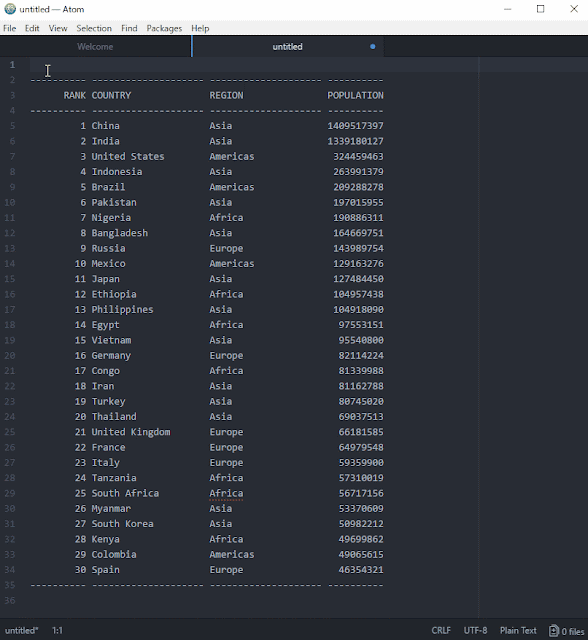Click on France text
Viewport: 588px width, 640px height.
coord(108,447)
